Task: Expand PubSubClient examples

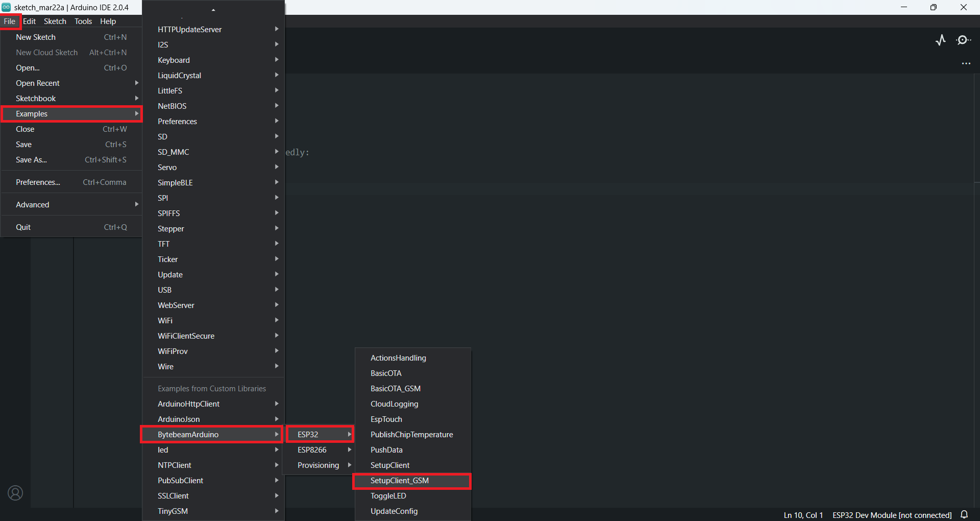Action: tap(213, 481)
